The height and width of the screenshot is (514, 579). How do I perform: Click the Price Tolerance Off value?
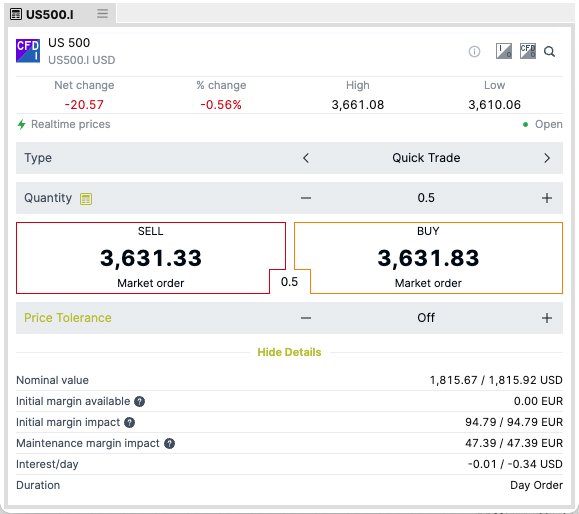pyautogui.click(x=426, y=318)
